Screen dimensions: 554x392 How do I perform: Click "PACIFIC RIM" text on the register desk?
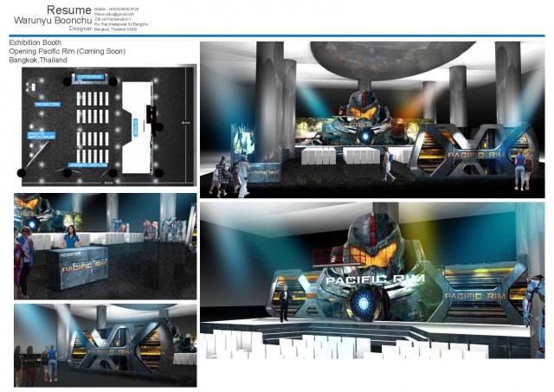coord(84,267)
